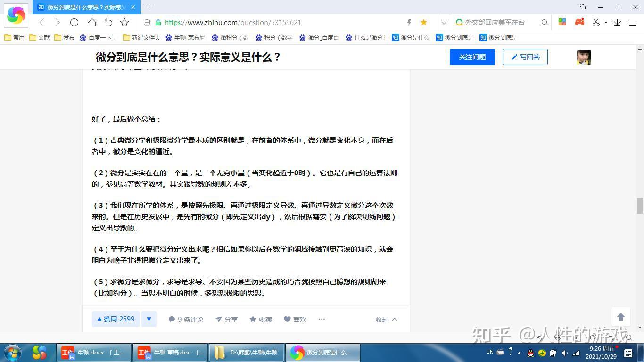This screenshot has width=644, height=362.
Task: Click the 关注问题 button
Action: (472, 57)
